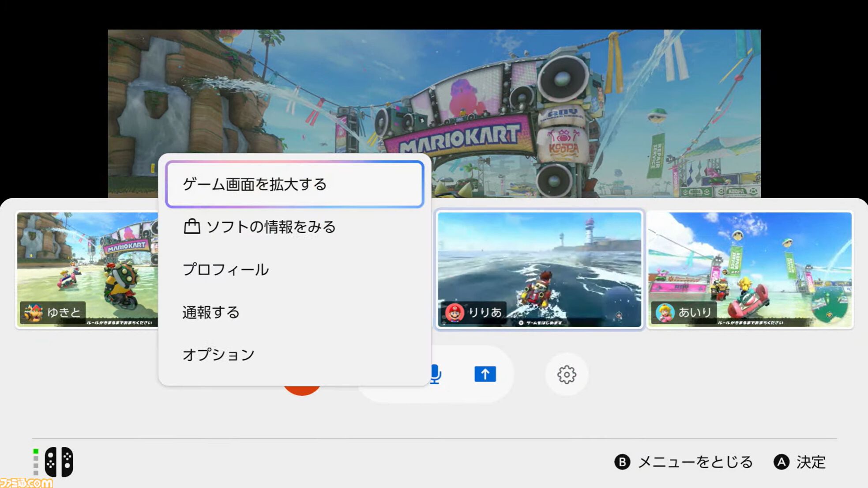Click the name label ゆきと
Screen dimensions: 868x488
[64, 313]
